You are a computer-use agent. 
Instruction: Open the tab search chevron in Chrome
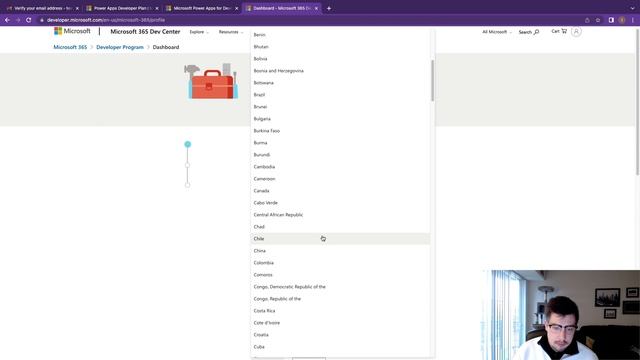(x=632, y=8)
